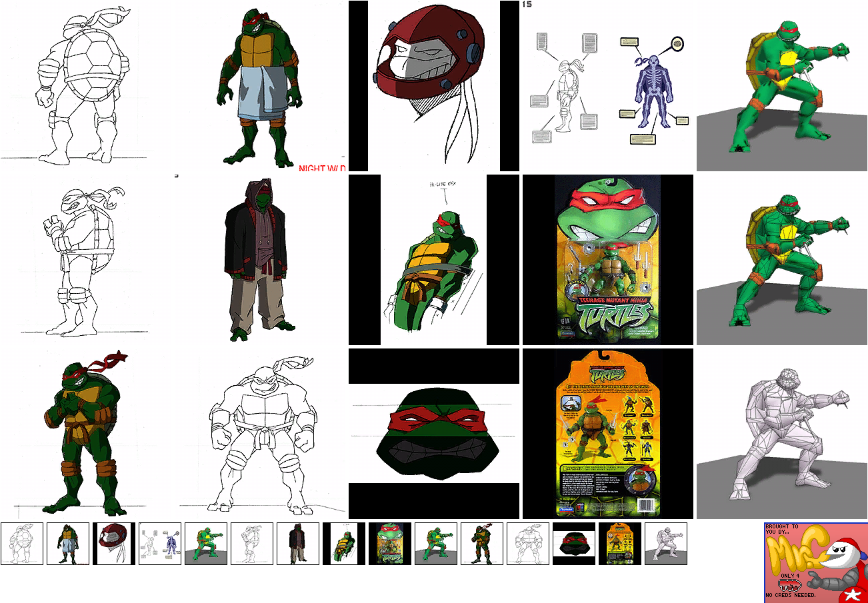868x603 pixels.
Task: Select the white wireframe model small thumbnail
Action: tap(666, 544)
